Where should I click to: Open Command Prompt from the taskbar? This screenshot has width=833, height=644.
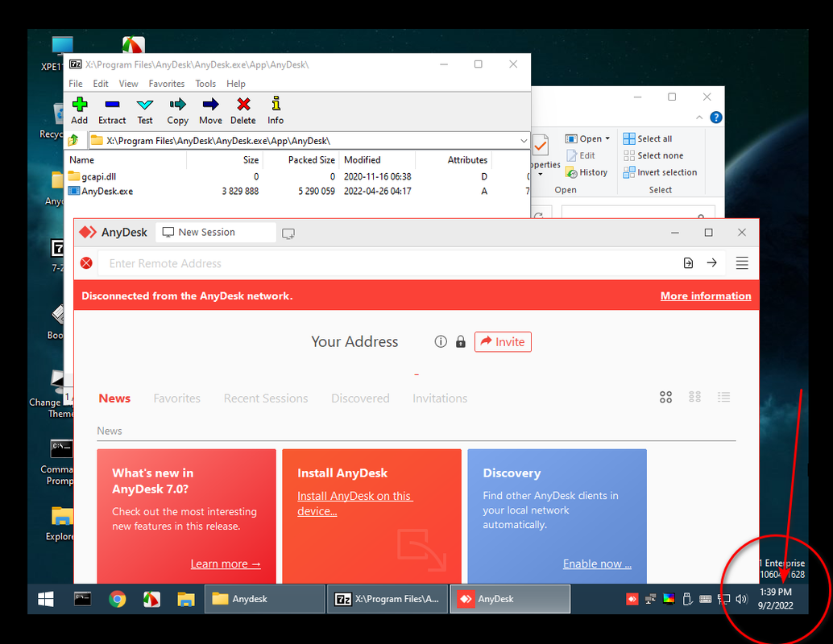82,599
